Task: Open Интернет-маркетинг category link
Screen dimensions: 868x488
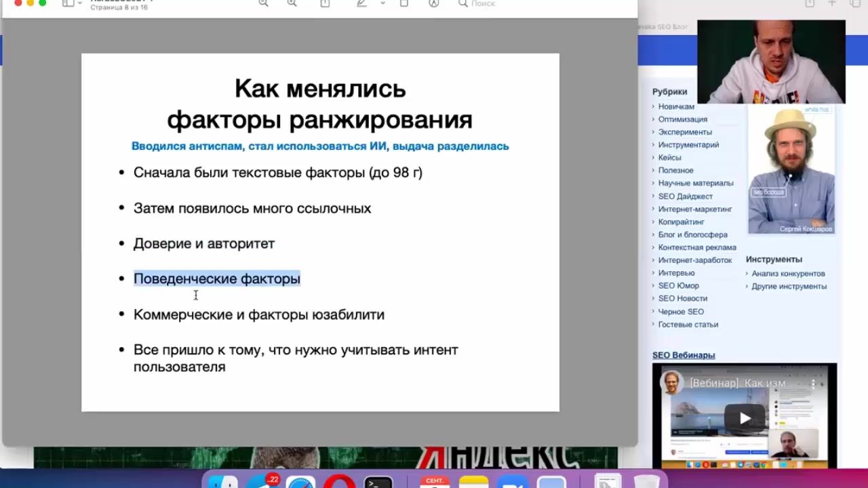Action: pos(695,209)
